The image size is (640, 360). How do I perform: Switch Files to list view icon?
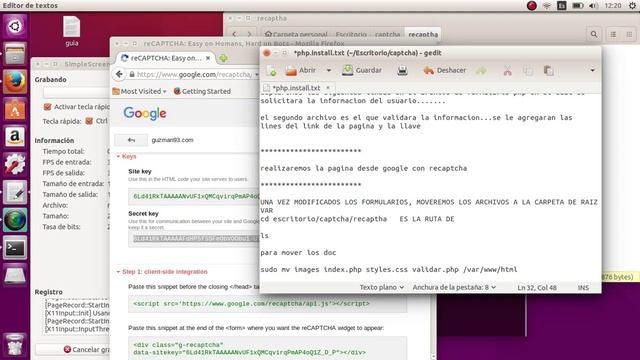coord(613,34)
